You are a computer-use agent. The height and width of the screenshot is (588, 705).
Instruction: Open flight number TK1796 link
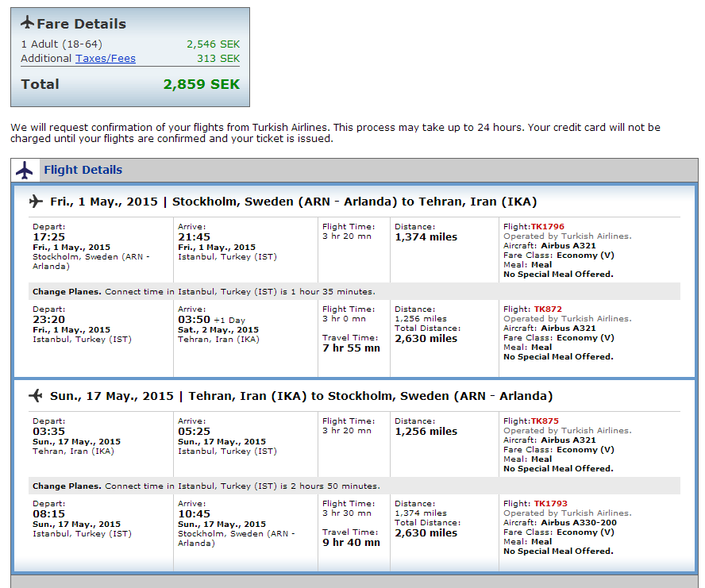pyautogui.click(x=547, y=227)
